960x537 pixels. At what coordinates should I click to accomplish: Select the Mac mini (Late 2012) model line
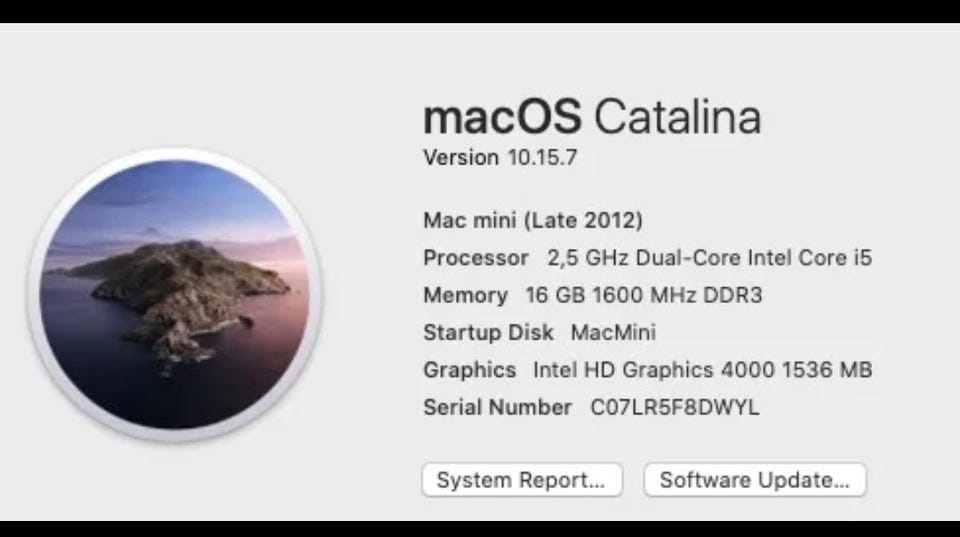[532, 220]
